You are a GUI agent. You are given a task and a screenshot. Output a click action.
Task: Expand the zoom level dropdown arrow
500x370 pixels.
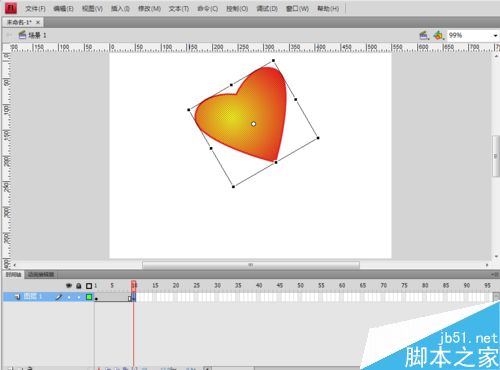pyautogui.click(x=495, y=35)
